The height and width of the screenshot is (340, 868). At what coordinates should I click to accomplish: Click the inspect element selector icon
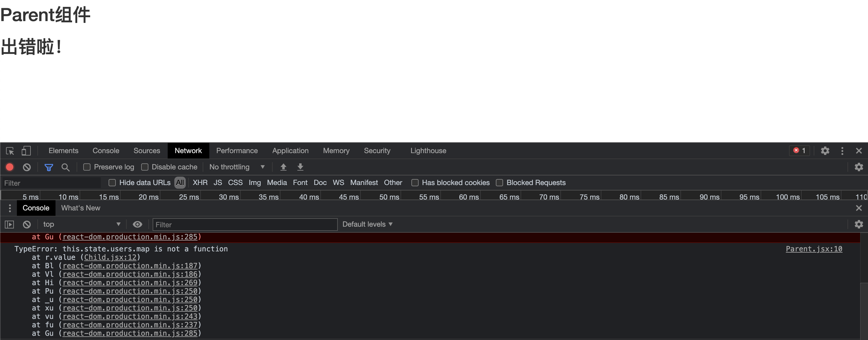pyautogui.click(x=10, y=151)
